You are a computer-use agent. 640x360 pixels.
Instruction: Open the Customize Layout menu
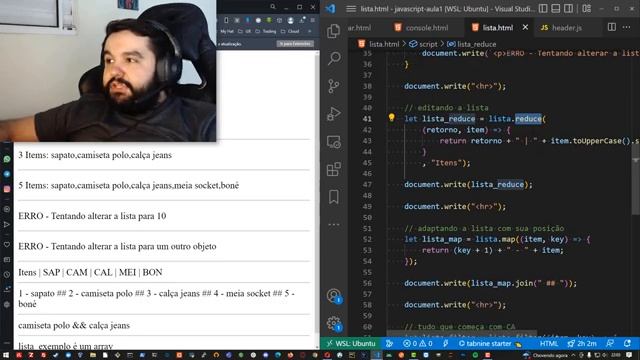587,9
